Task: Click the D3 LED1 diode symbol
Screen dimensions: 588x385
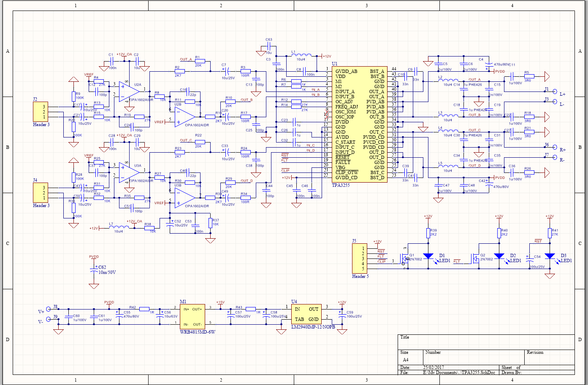Action: coord(550,256)
